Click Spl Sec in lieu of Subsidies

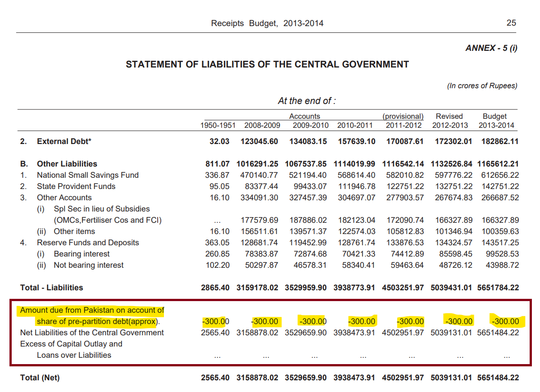[101, 209]
